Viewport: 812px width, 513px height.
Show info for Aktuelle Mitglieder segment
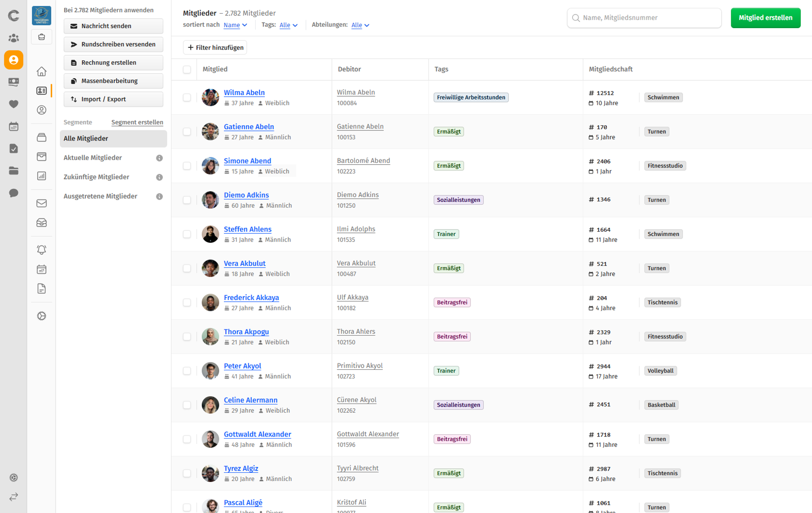(x=159, y=158)
